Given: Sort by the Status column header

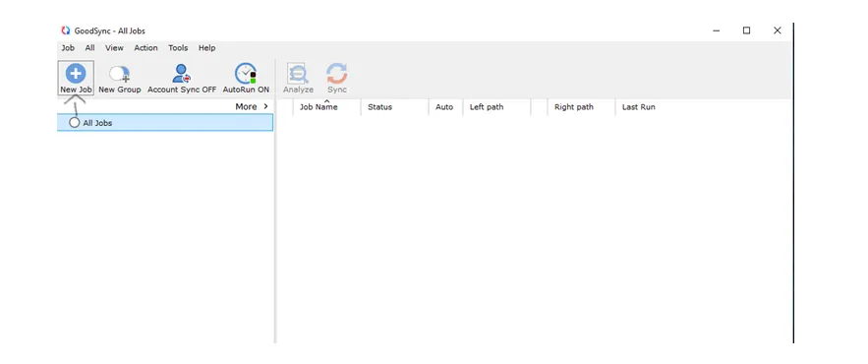Looking at the screenshot, I should (395, 107).
